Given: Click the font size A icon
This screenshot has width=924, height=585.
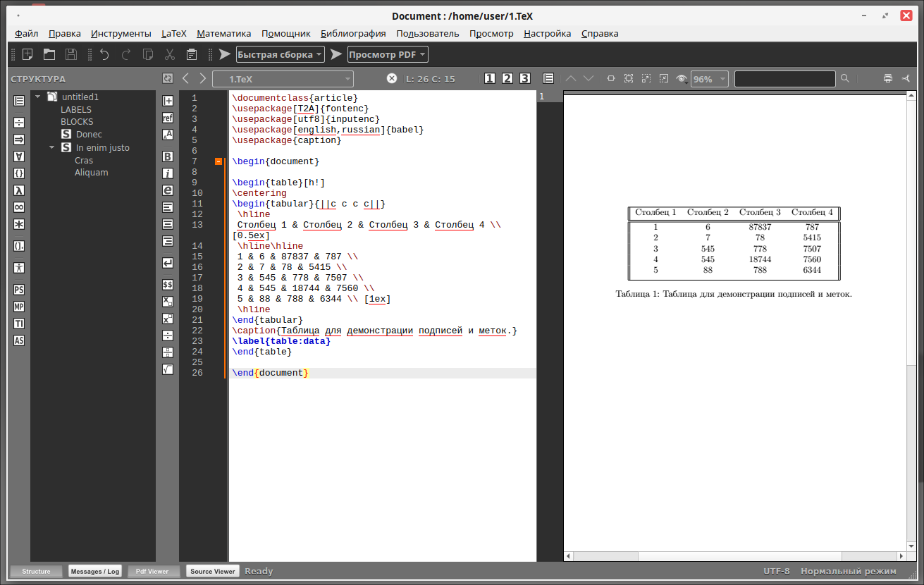Looking at the screenshot, I should [x=168, y=135].
